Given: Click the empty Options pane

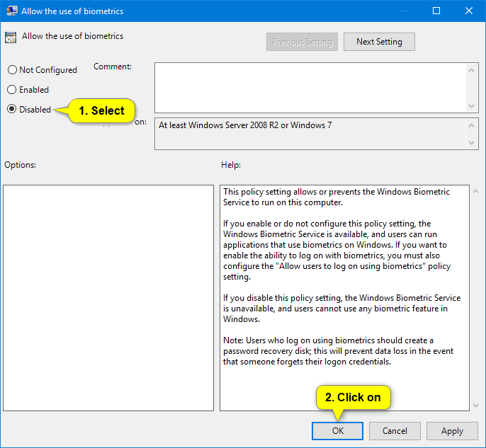Looking at the screenshot, I should pos(108,297).
